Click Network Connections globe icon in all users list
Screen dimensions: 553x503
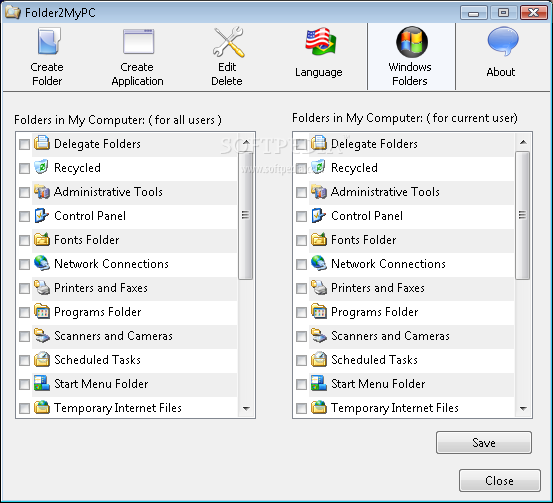point(42,263)
